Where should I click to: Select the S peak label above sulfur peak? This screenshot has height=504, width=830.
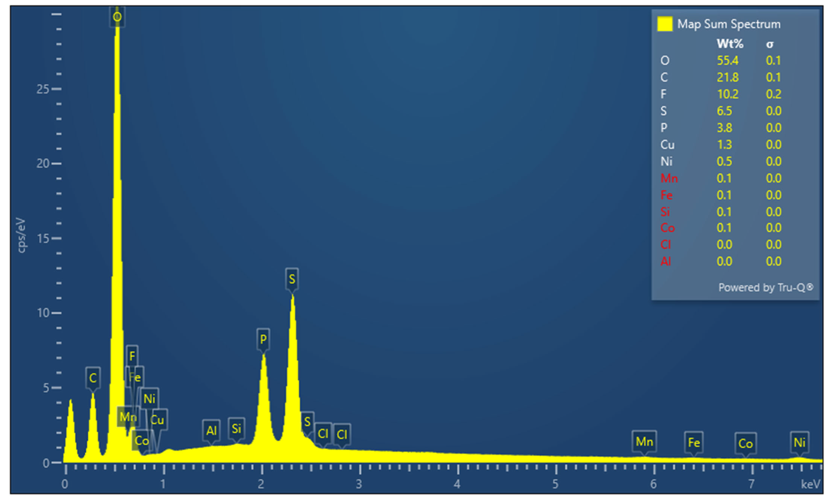pos(292,279)
